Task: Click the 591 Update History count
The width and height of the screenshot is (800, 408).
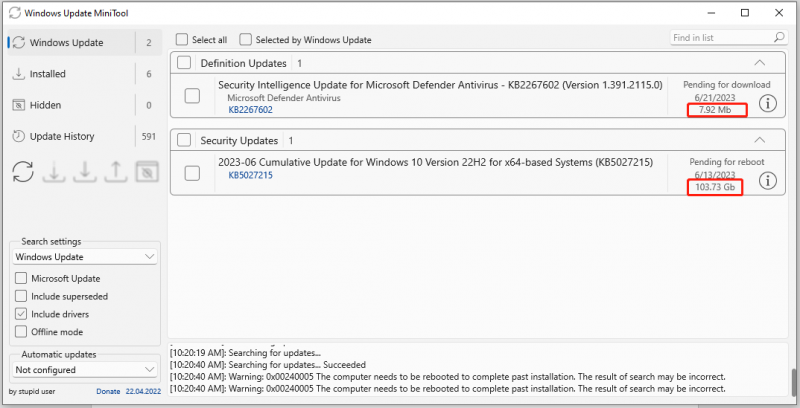Action: 148,136
